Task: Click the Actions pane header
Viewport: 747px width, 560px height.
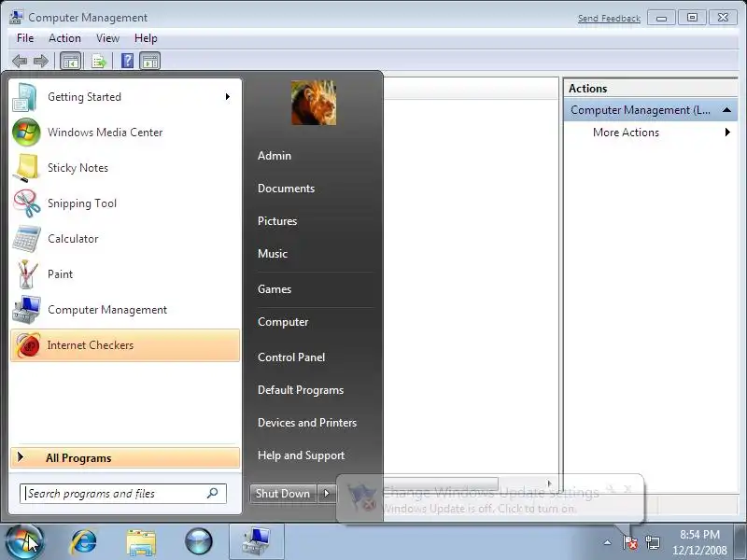Action: pyautogui.click(x=650, y=89)
